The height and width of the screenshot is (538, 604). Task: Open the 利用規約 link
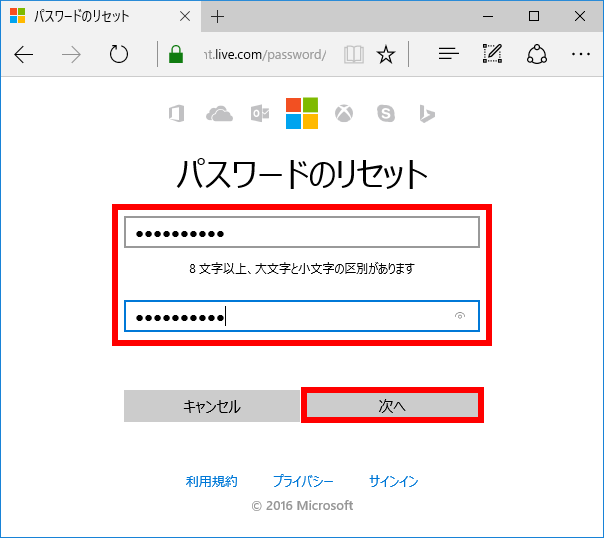tap(211, 481)
